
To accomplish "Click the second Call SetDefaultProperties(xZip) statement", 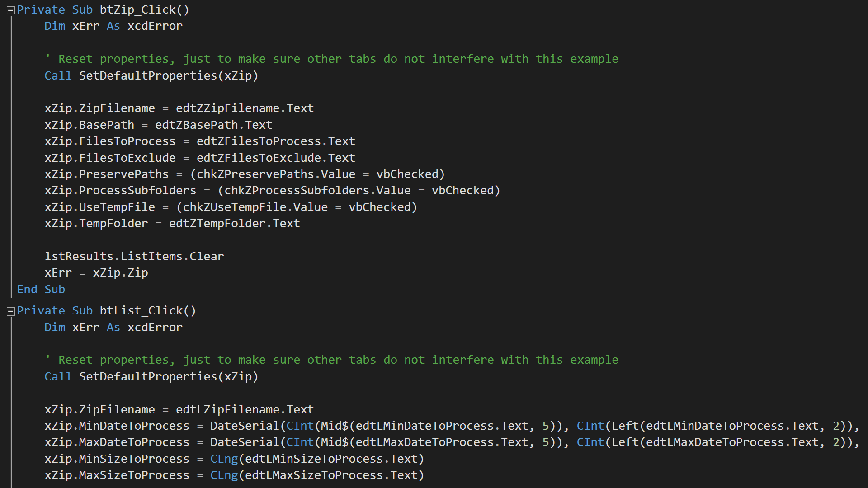I will [x=151, y=377].
